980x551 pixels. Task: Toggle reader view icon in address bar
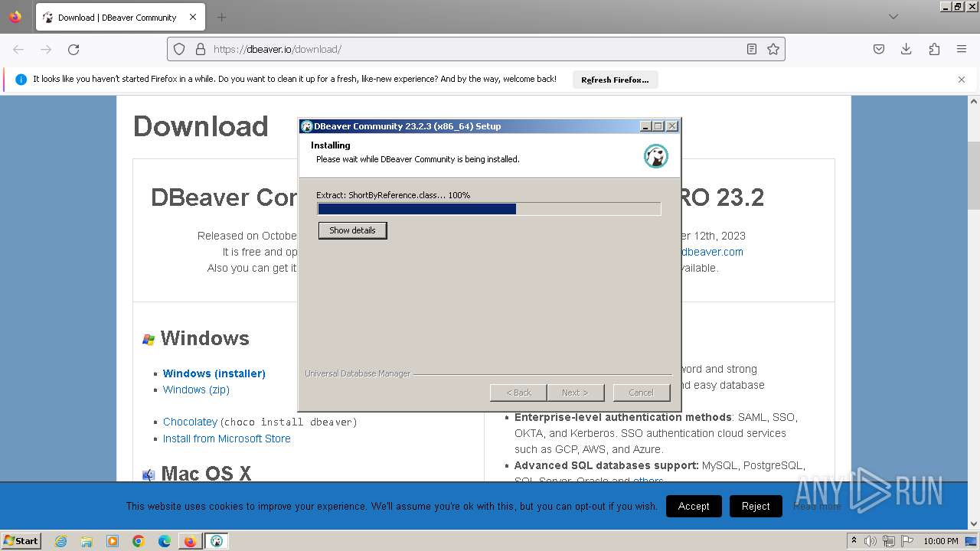[x=752, y=49]
